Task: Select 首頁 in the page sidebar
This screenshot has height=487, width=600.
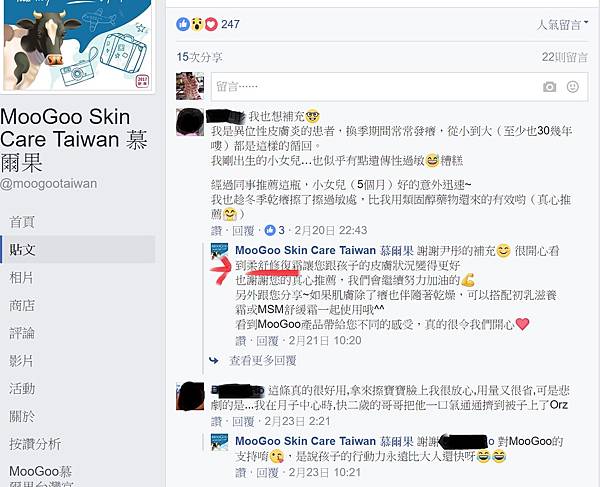Action: pos(22,222)
